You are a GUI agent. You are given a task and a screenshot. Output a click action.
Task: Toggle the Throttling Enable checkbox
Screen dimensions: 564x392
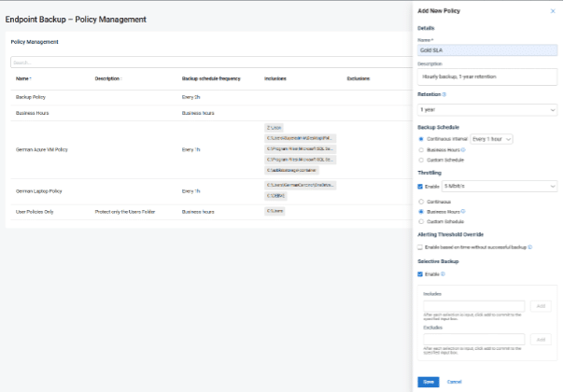(x=420, y=187)
